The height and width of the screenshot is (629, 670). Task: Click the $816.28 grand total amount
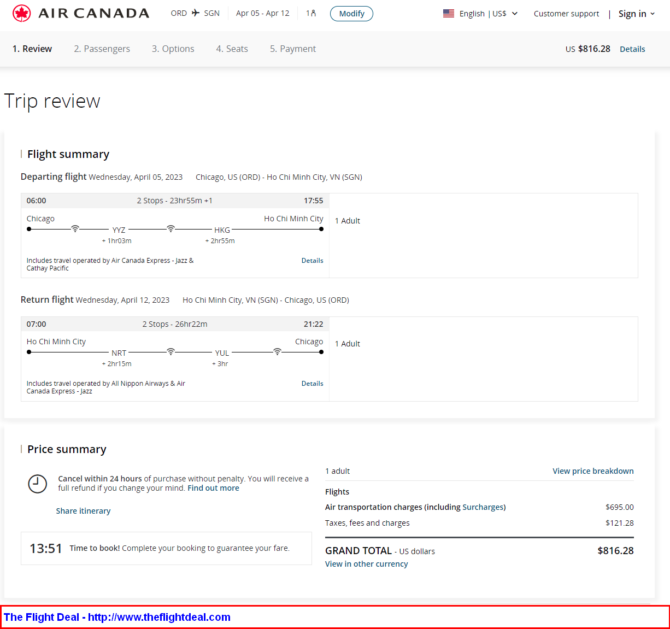615,551
